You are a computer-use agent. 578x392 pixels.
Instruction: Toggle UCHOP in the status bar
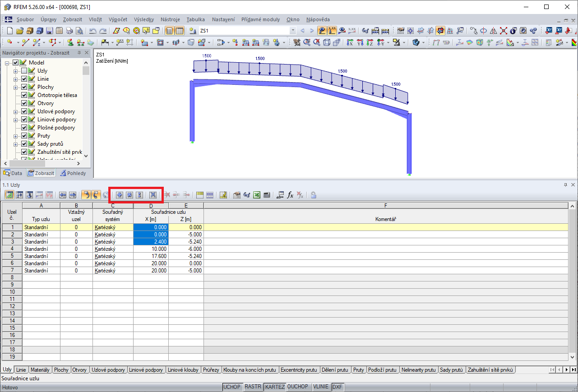coord(232,387)
